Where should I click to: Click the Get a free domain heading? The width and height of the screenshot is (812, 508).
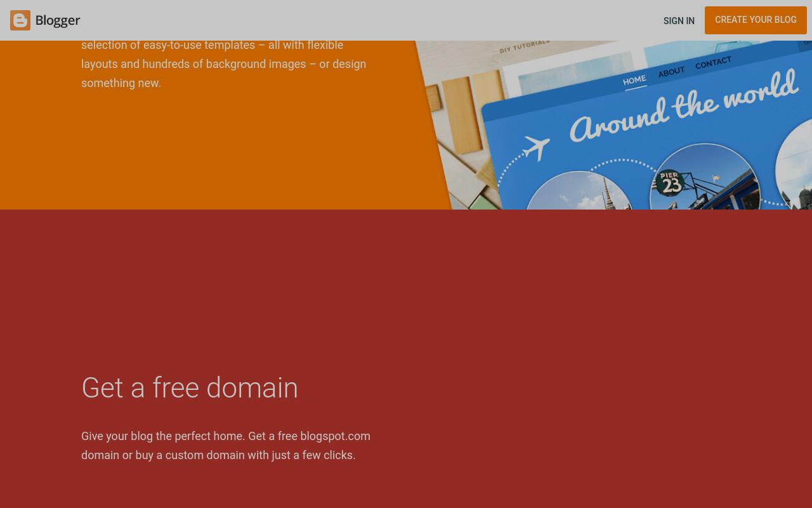pyautogui.click(x=190, y=388)
